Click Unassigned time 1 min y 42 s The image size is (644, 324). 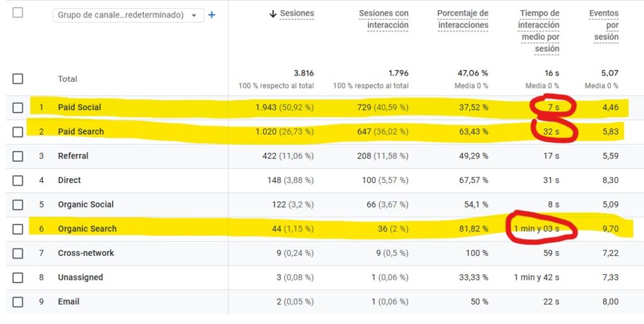(x=536, y=277)
